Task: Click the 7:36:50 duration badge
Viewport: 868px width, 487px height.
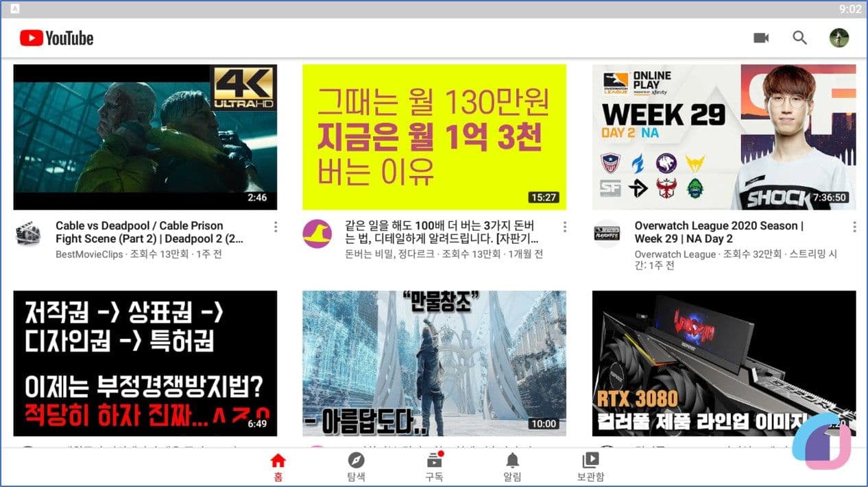Action: coord(830,197)
